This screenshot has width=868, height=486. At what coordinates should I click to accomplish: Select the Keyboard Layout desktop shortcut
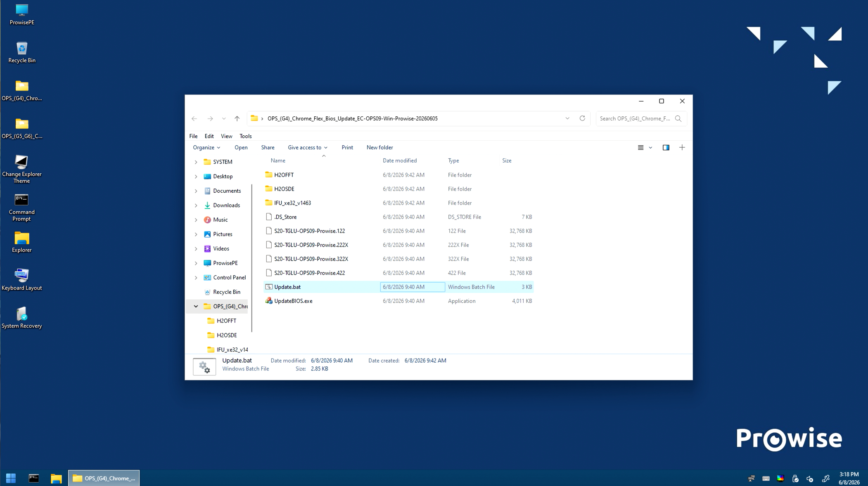(x=21, y=280)
